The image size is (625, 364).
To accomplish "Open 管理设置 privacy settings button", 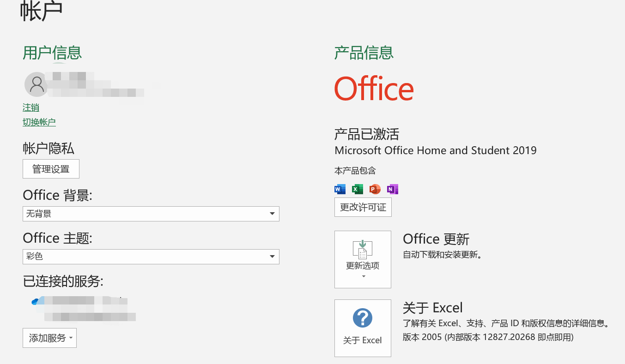I will pyautogui.click(x=51, y=169).
